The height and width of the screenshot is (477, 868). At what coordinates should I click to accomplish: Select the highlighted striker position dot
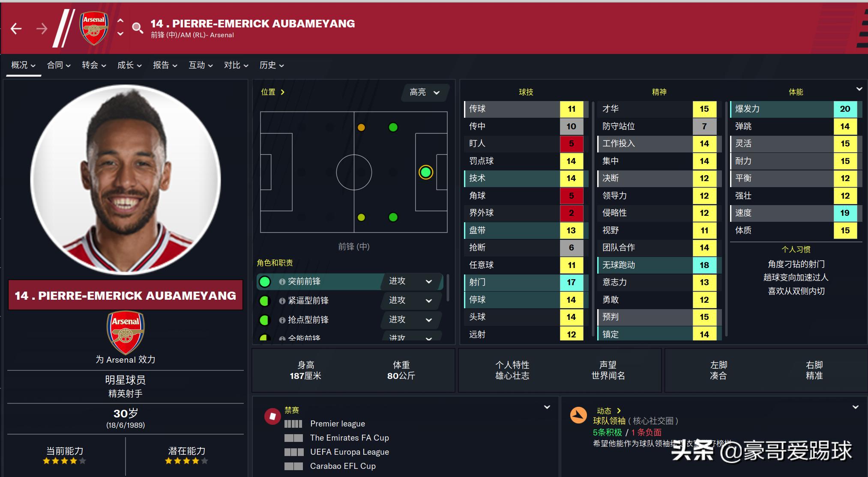pyautogui.click(x=425, y=172)
